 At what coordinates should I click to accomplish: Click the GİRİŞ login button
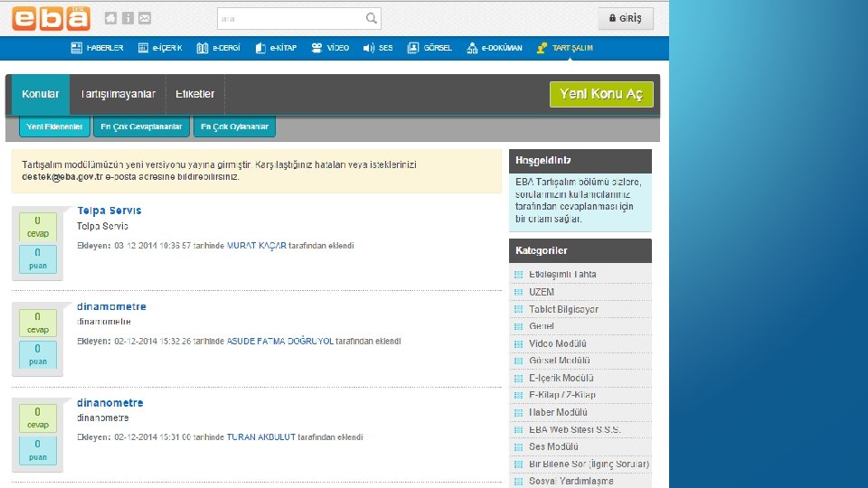626,18
